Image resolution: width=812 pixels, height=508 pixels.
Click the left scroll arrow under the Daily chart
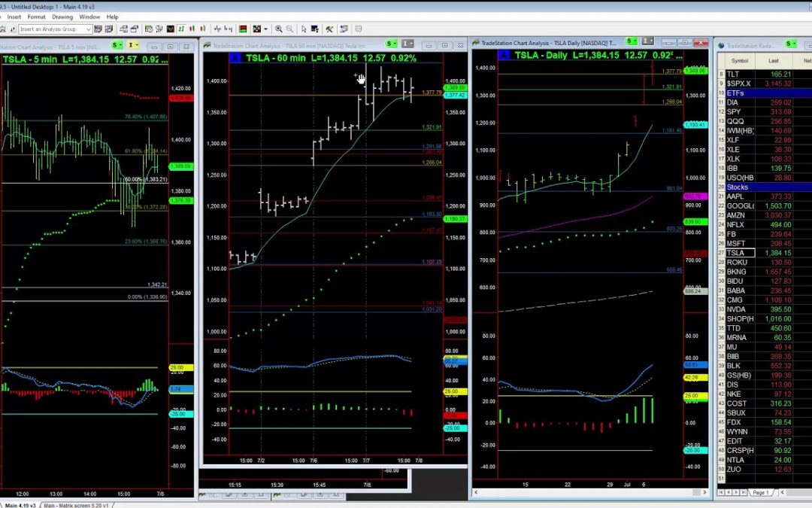click(x=476, y=492)
